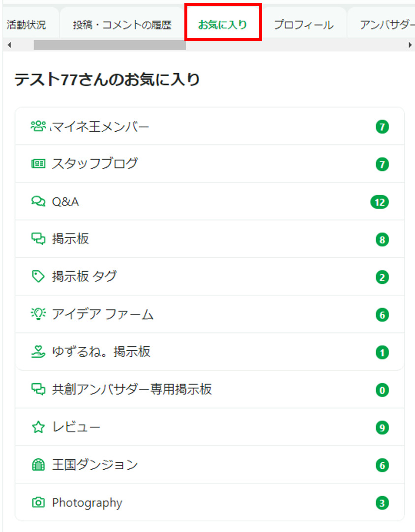Click the horizontal scrollbar thumb under tabs
The image size is (415, 532).
(x=110, y=45)
